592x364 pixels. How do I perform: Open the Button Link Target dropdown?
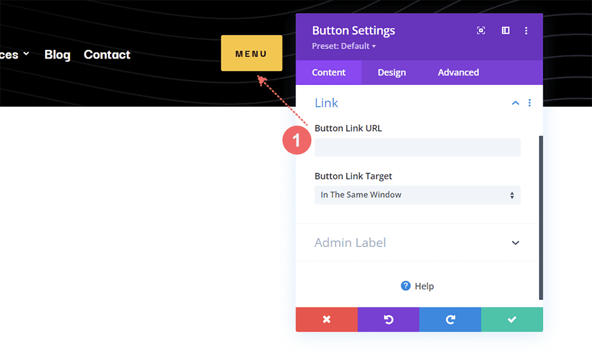coord(417,195)
